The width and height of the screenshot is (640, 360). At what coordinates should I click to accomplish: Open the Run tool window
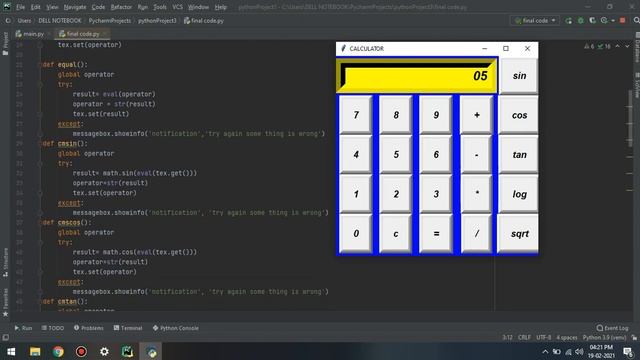click(23, 328)
